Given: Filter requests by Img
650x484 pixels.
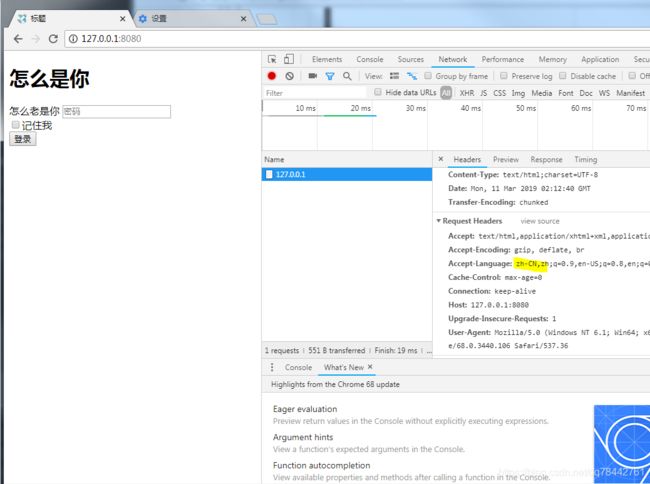Looking at the screenshot, I should [518, 93].
